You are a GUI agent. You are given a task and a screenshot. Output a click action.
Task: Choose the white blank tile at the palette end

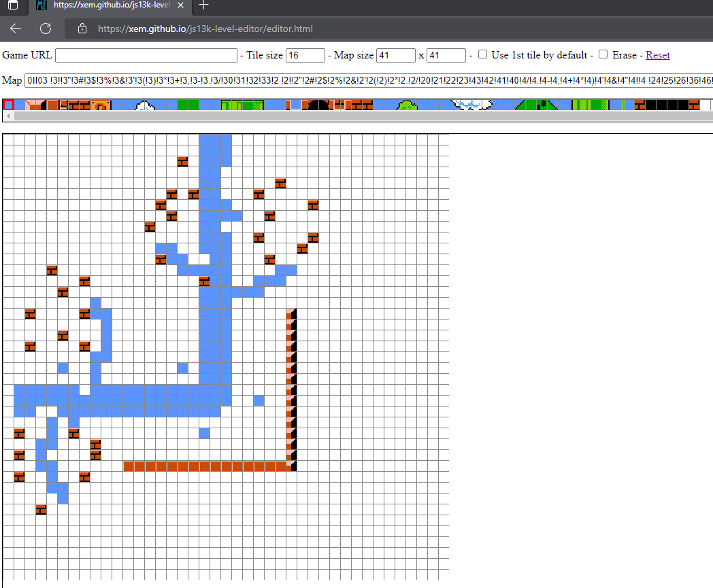pos(706,105)
